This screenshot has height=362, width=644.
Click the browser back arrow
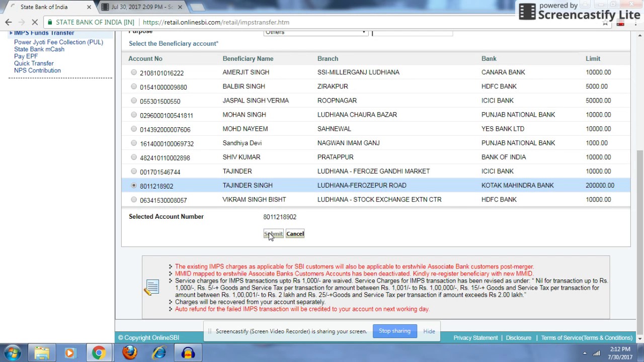pyautogui.click(x=8, y=22)
